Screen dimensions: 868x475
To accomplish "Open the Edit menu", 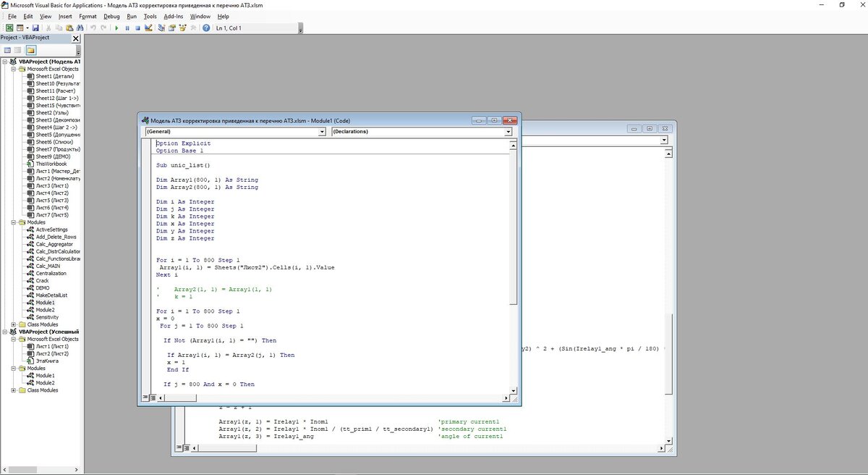I will tap(28, 16).
